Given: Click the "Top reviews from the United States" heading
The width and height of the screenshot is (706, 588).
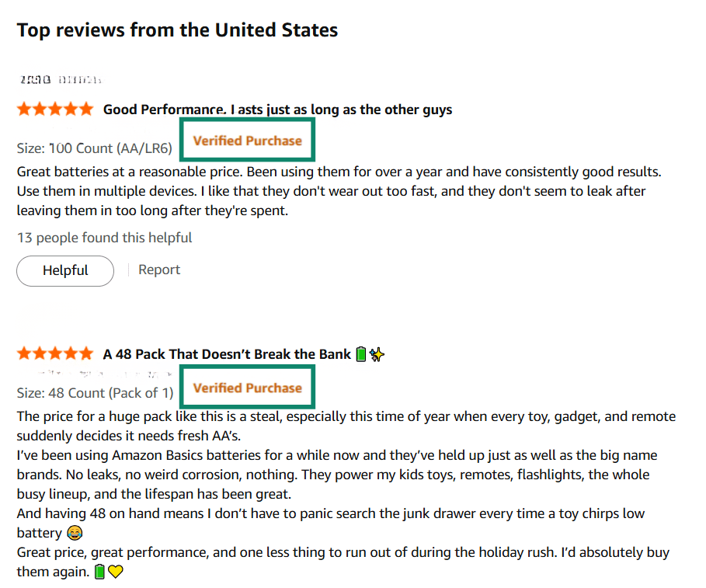Looking at the screenshot, I should click(x=177, y=30).
